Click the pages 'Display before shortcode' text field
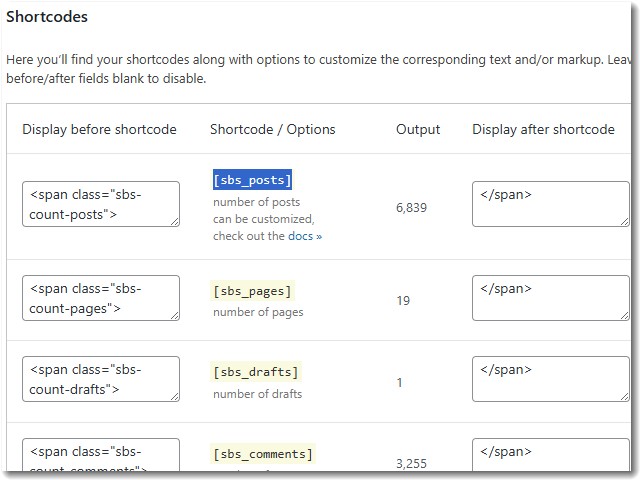The height and width of the screenshot is (480, 640). point(100,298)
